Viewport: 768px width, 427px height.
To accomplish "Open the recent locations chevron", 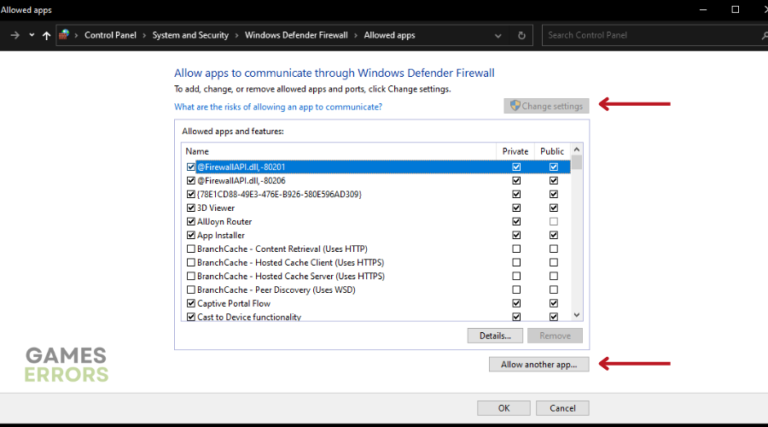I will pyautogui.click(x=32, y=35).
